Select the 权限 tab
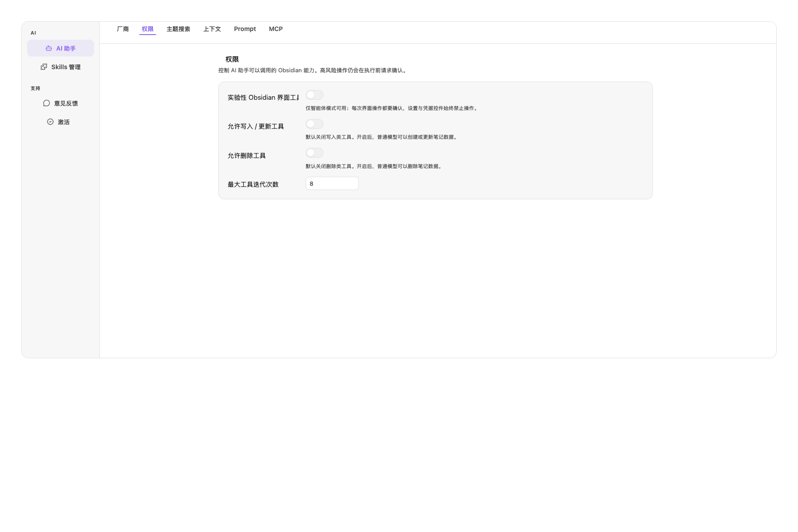 [148, 29]
